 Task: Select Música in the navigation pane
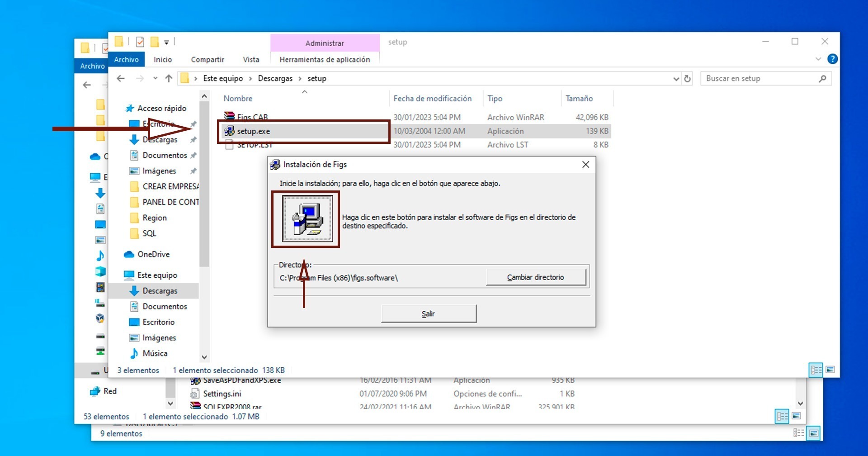(155, 353)
